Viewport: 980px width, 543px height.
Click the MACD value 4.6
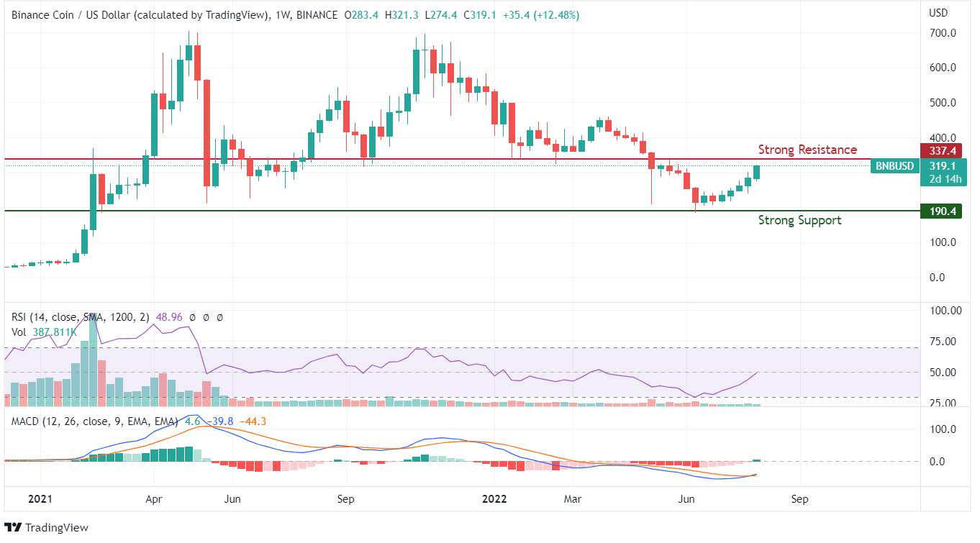click(191, 421)
